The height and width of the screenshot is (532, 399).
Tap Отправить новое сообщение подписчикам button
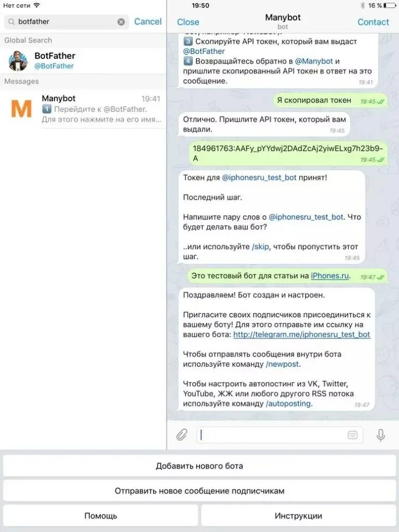(199, 490)
